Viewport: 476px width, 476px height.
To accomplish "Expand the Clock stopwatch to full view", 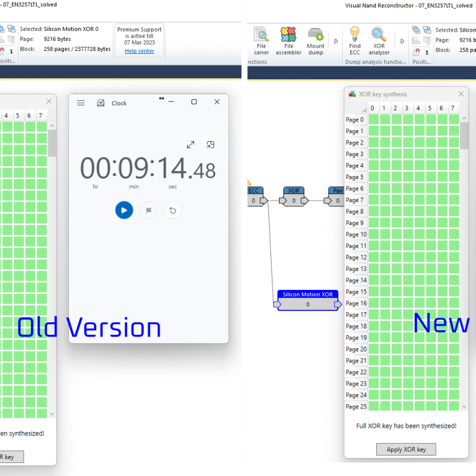I will tap(191, 144).
